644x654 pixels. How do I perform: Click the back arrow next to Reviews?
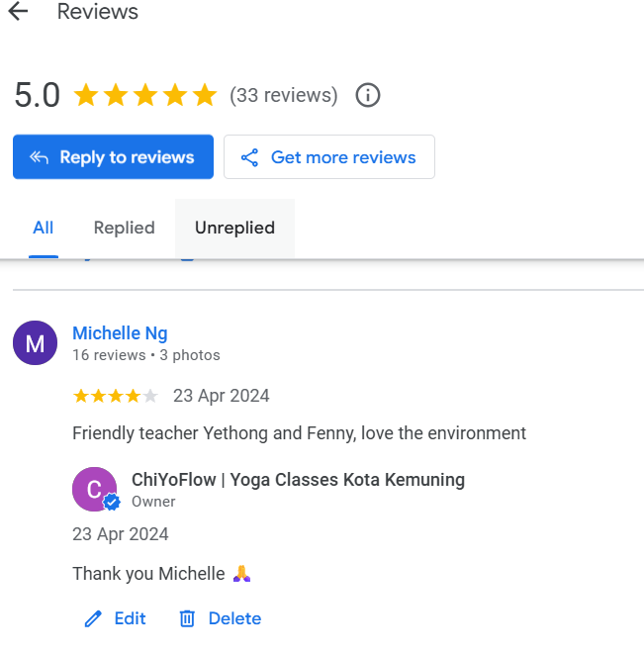pyautogui.click(x=18, y=13)
